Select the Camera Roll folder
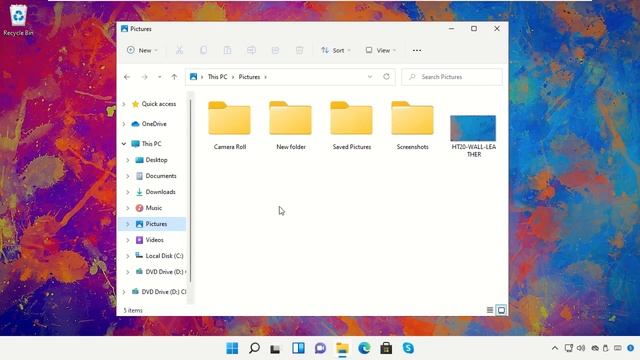This screenshot has height=360, width=640. click(x=229, y=125)
